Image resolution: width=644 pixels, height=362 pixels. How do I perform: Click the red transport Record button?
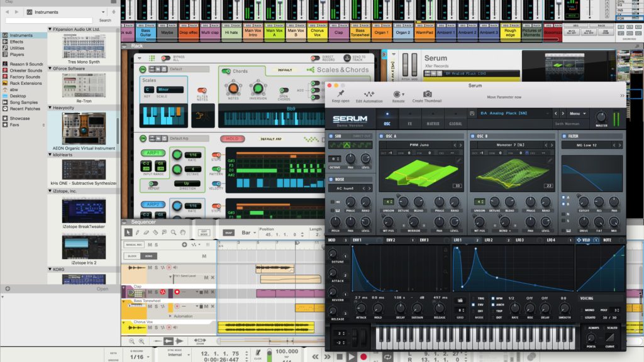(364, 357)
